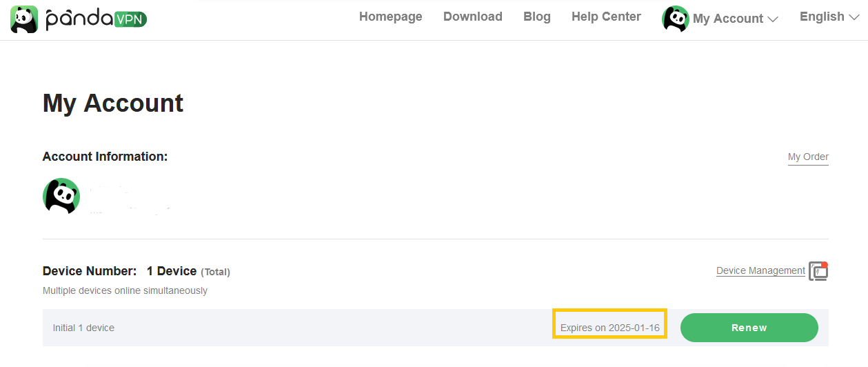Viewport: 868px width, 367px height.
Task: Open the My Order link
Action: point(808,157)
